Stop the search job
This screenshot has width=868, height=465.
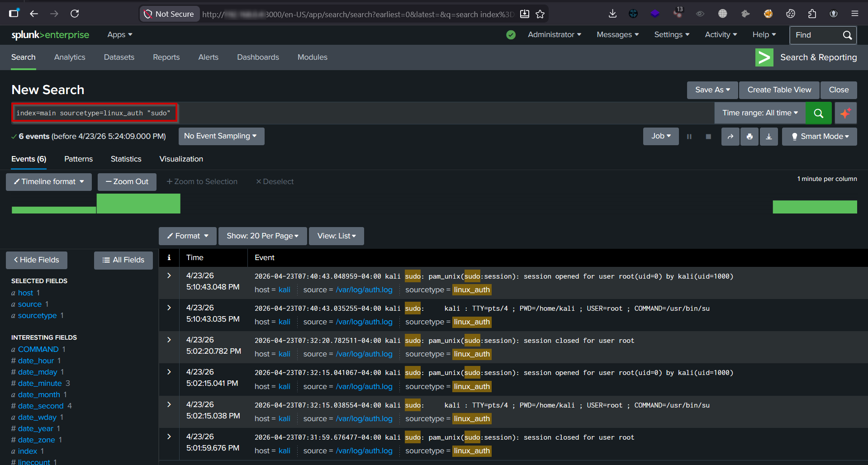click(x=708, y=137)
